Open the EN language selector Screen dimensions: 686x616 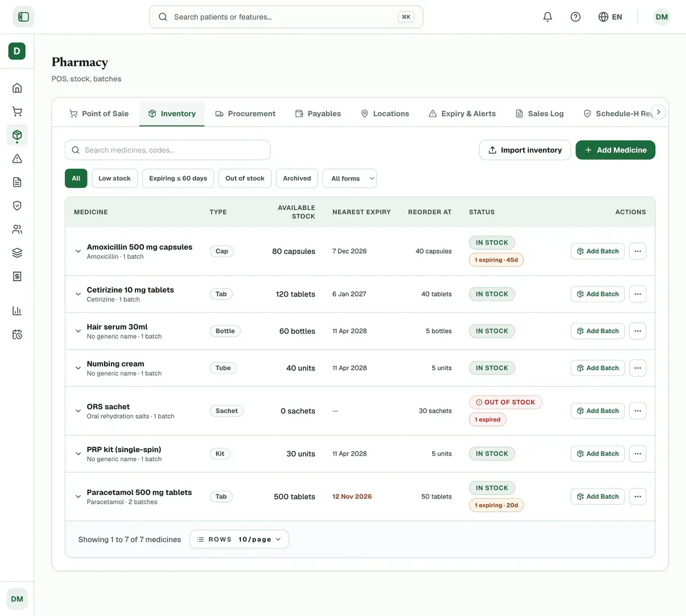click(x=611, y=17)
